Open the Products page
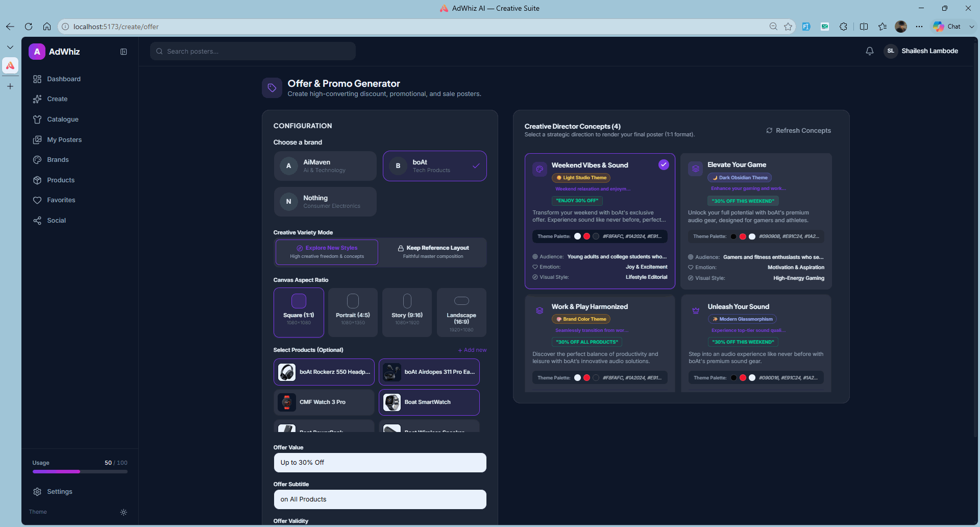 [61, 180]
